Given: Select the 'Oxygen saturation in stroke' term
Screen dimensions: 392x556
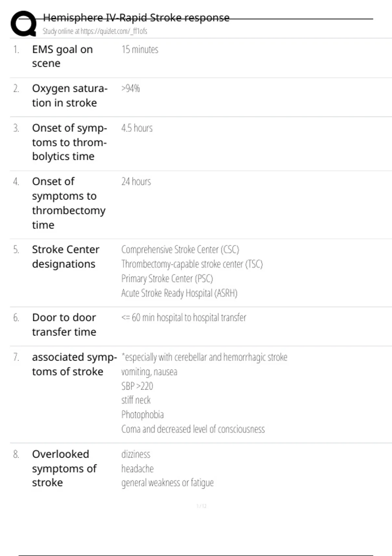Looking at the screenshot, I should (70, 96).
